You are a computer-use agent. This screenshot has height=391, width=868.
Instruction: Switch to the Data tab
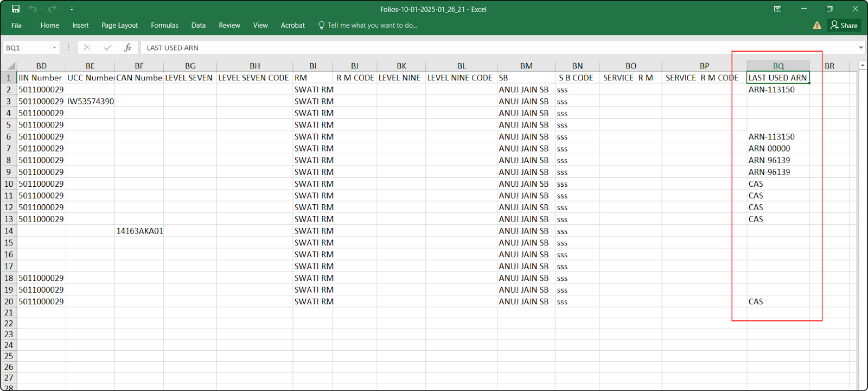tap(199, 25)
